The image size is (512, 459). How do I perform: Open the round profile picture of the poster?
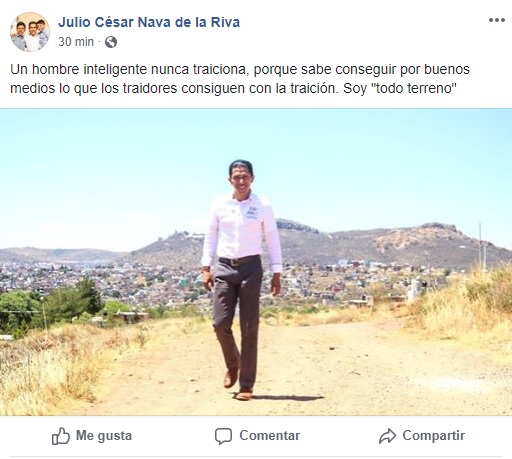(x=30, y=32)
